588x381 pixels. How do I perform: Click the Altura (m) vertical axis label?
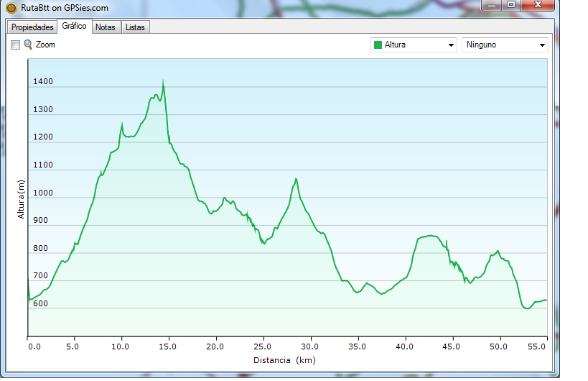click(x=22, y=199)
